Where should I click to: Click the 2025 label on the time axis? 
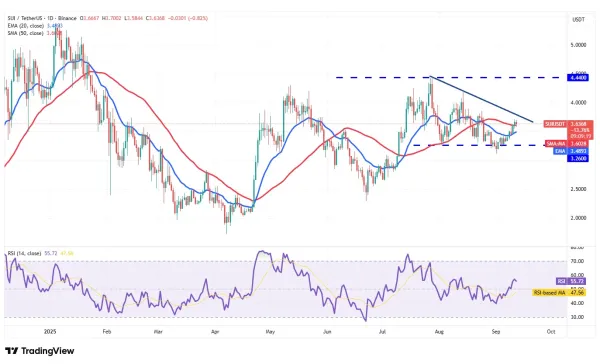(50, 331)
